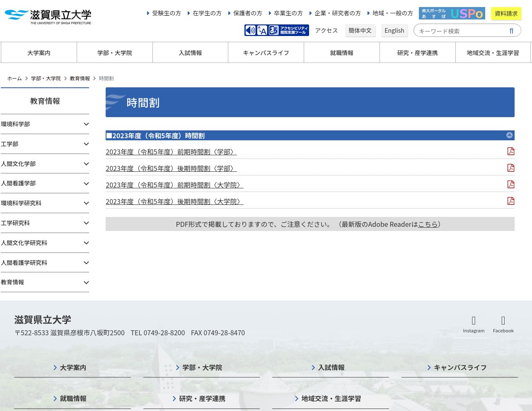Open the アクセス link
Image resolution: width=532 pixels, height=411 pixels.
[326, 31]
